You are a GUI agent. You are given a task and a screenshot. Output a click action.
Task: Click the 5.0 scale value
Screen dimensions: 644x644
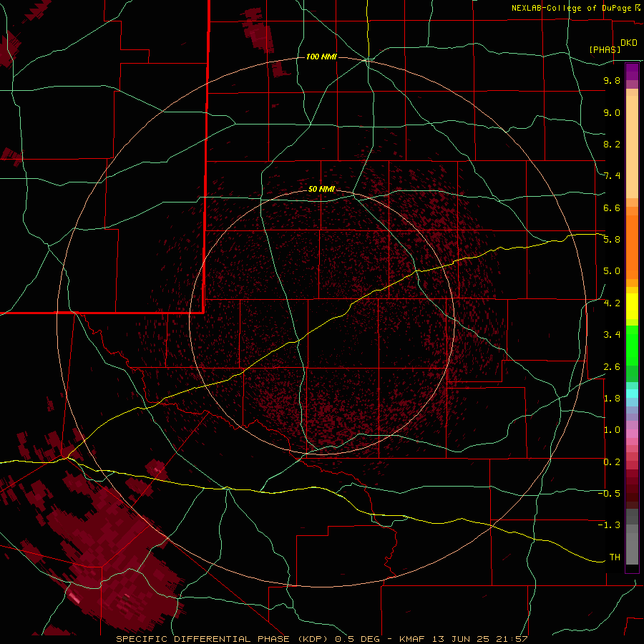point(612,271)
